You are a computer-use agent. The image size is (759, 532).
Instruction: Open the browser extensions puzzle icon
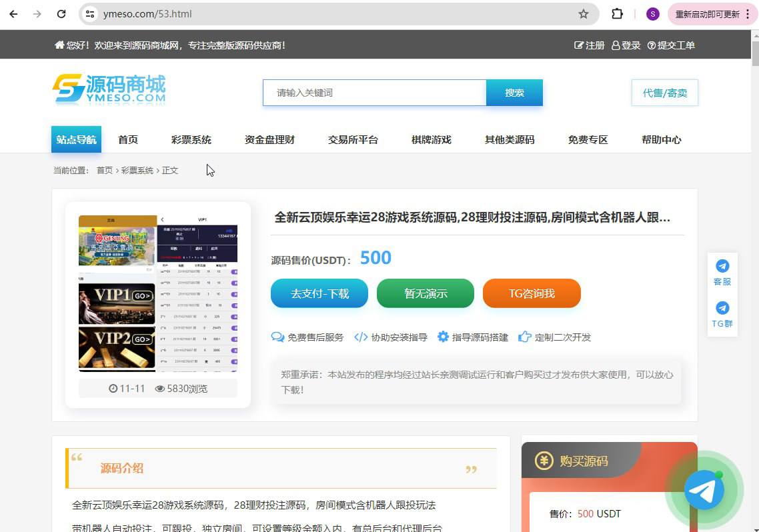617,14
